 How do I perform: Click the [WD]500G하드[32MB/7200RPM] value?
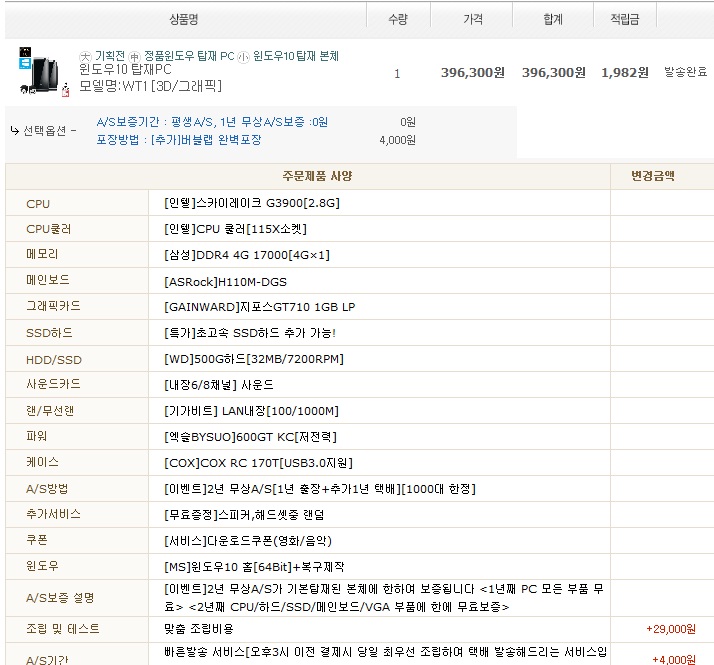254,359
